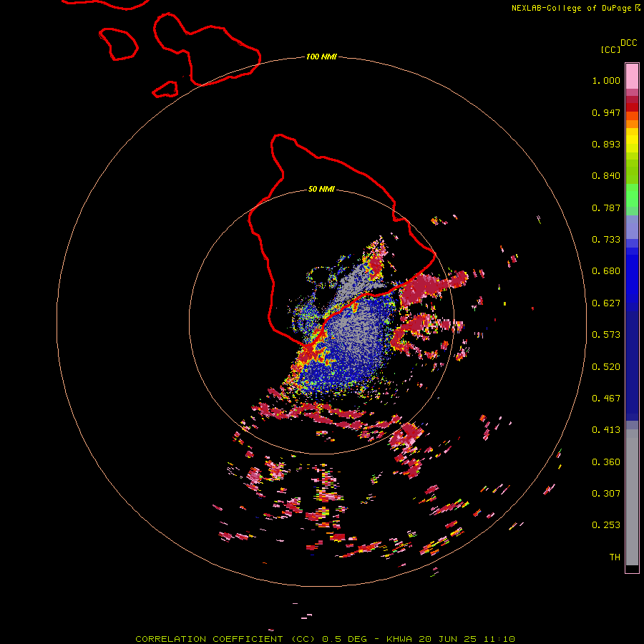Click the 0.360 scale value
The height and width of the screenshot is (644, 644).
click(606, 462)
